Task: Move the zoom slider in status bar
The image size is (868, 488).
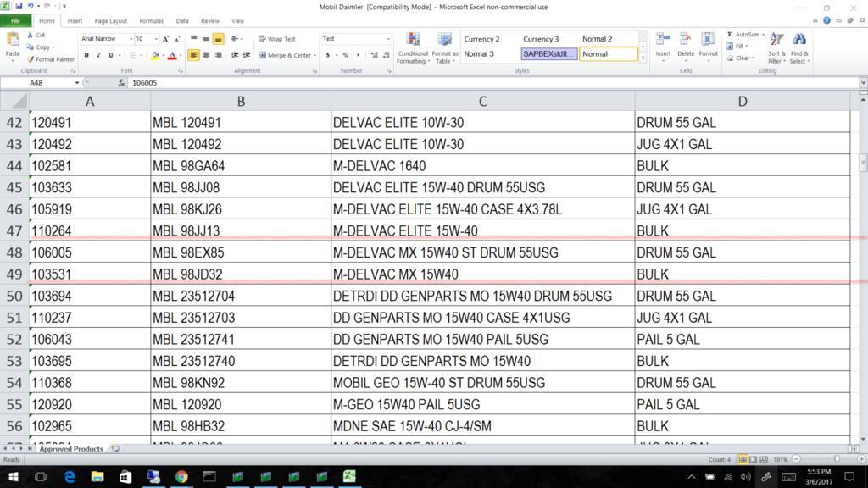Action: (837, 459)
